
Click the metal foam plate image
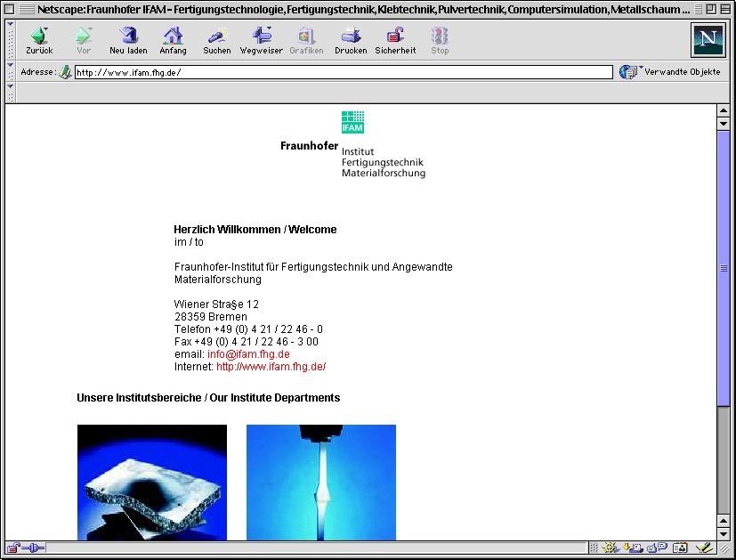152,483
